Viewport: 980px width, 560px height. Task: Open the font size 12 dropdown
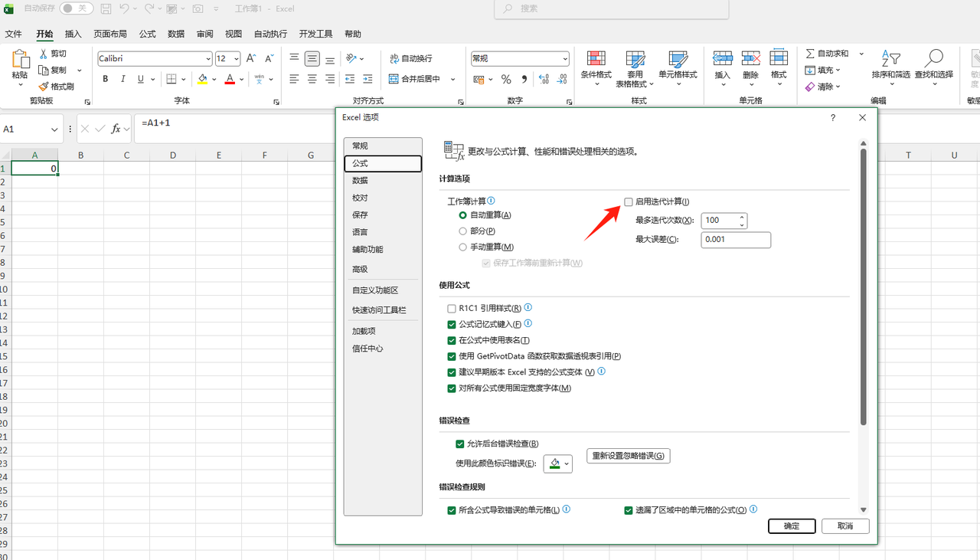tap(237, 59)
